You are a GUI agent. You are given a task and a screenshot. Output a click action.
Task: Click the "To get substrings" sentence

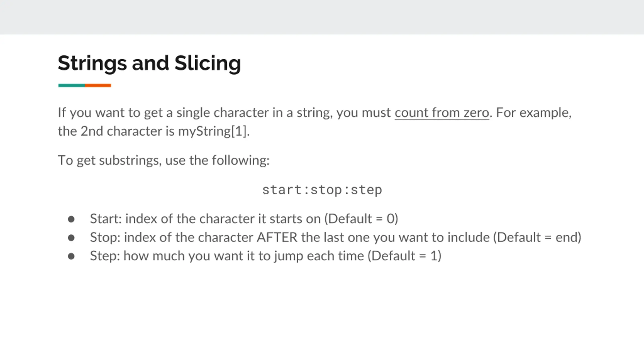164,160
